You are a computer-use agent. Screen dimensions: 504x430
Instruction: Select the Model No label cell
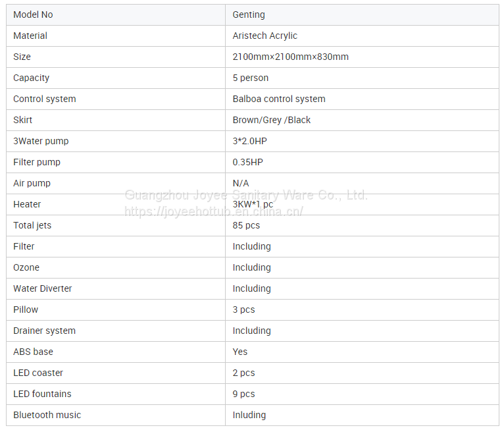click(x=33, y=14)
